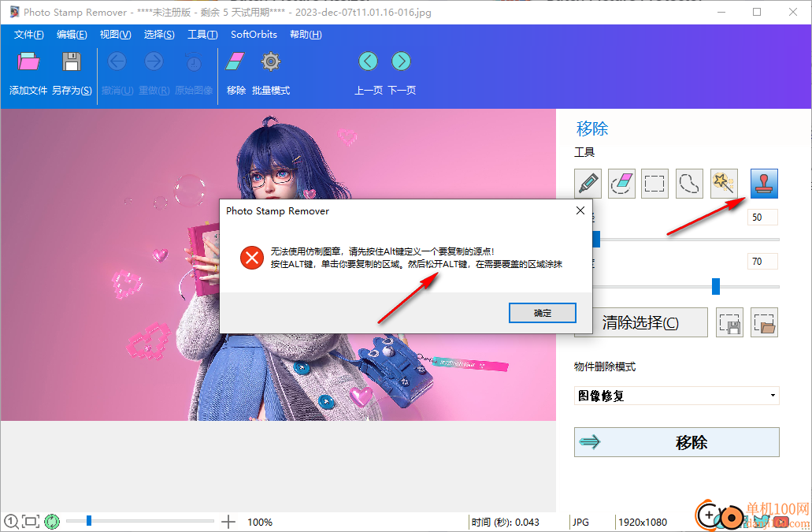Select the selection eraser tool
Image resolution: width=812 pixels, height=532 pixels.
pos(621,184)
